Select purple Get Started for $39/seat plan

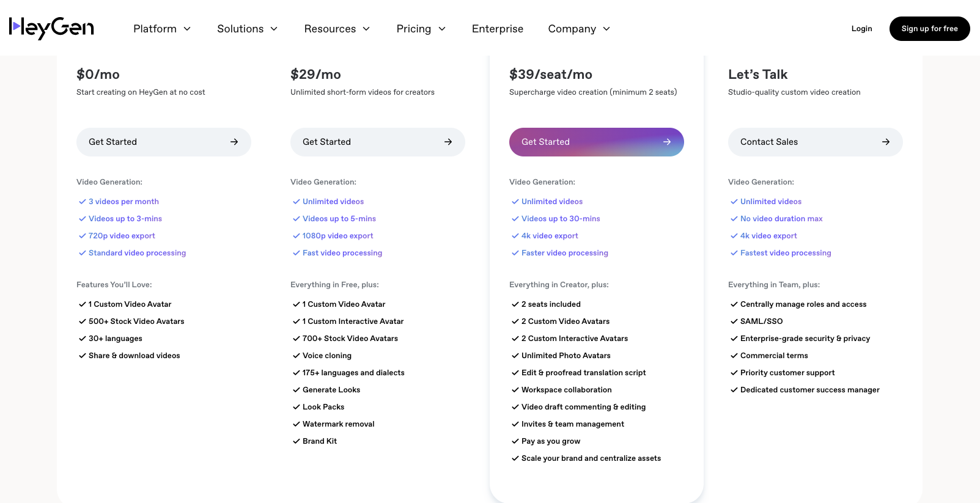pos(596,142)
